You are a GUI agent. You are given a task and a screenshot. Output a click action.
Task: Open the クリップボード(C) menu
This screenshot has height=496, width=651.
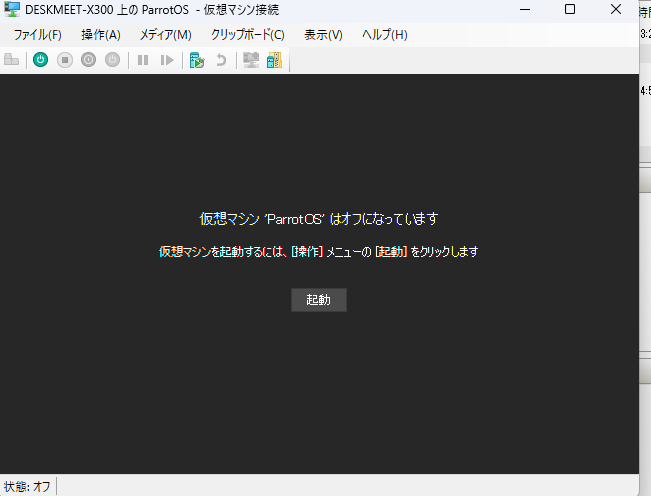tap(247, 35)
